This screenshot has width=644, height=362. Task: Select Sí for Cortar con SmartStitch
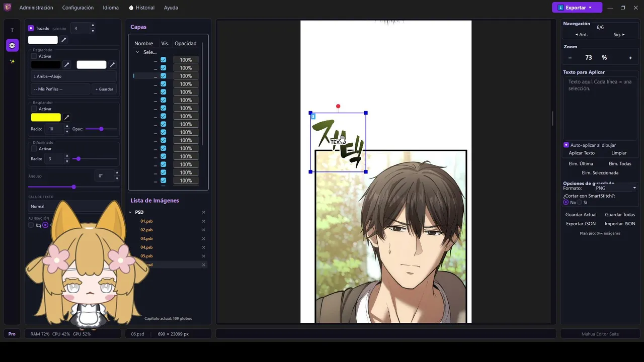(x=580, y=202)
